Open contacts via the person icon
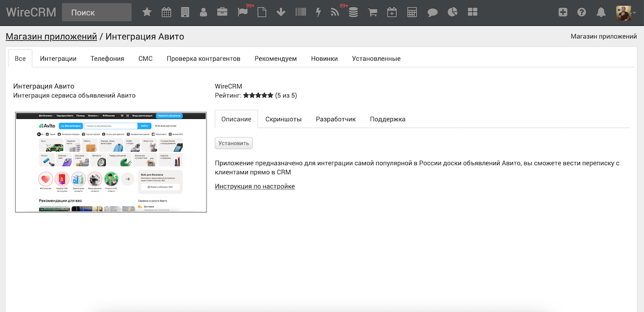Image resolution: width=644 pixels, height=312 pixels. [x=203, y=12]
